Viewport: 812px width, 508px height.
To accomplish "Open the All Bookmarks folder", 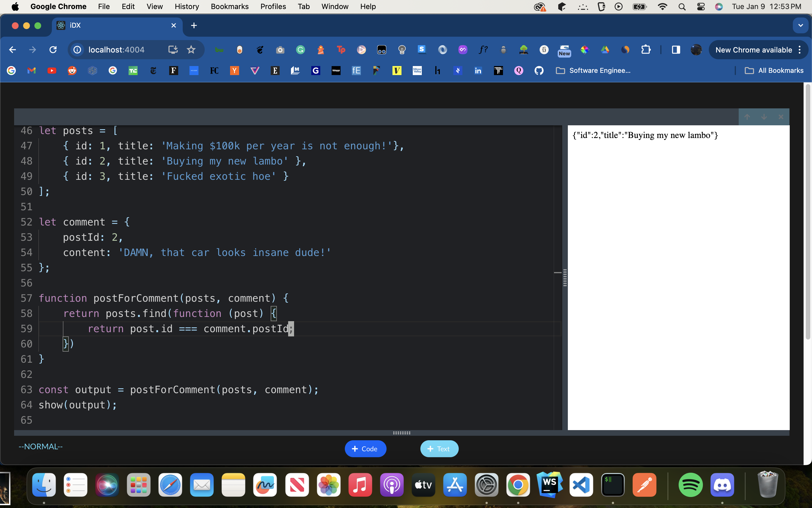I will [x=774, y=71].
